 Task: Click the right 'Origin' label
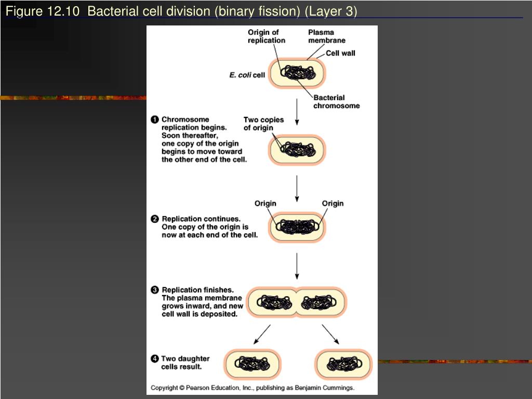332,204
